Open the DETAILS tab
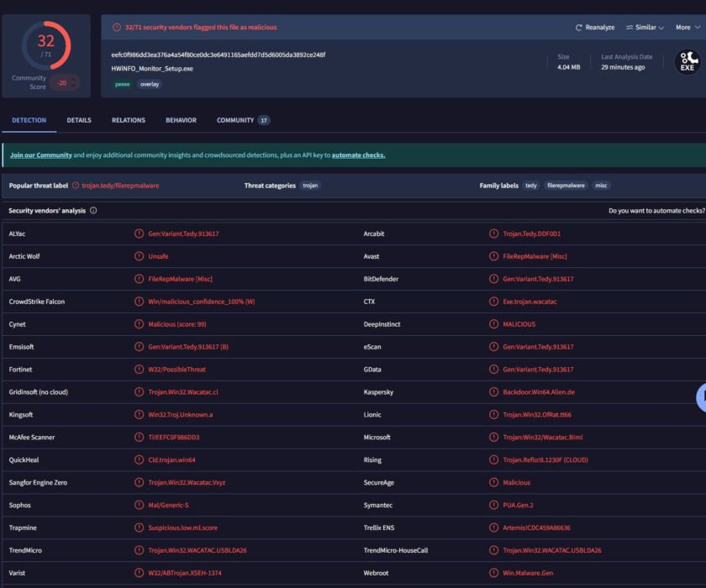This screenshot has width=706, height=588. pyautogui.click(x=79, y=120)
